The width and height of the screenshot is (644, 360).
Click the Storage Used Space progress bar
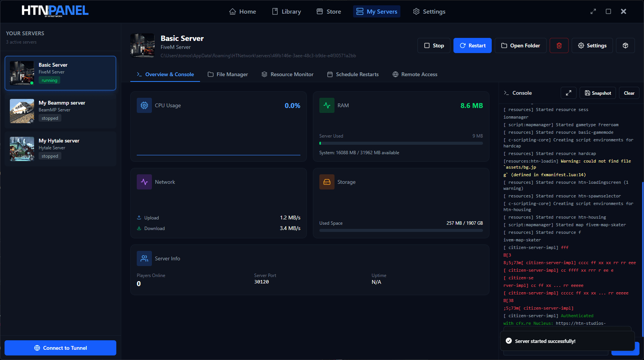[x=401, y=230]
